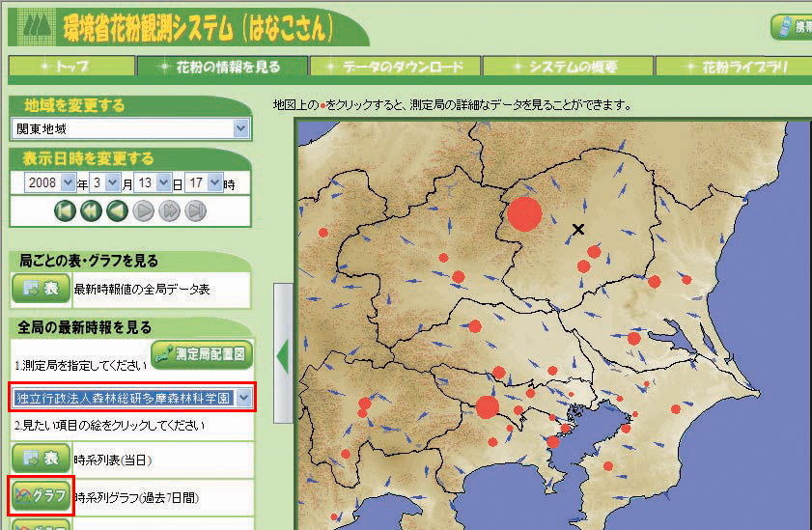The image size is (812, 530).
Task: Click the largest red station dot in Tochigi
Action: (x=524, y=213)
